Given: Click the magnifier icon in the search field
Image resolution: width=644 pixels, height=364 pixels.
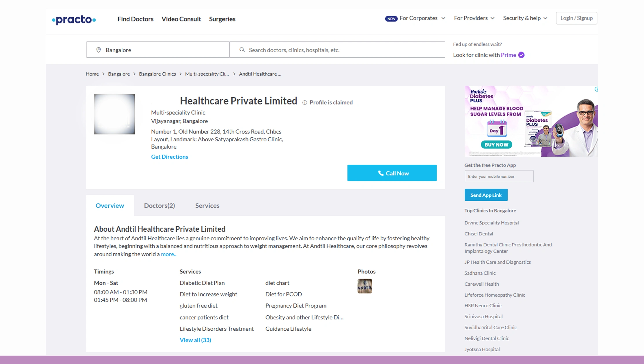Looking at the screenshot, I should (x=242, y=50).
